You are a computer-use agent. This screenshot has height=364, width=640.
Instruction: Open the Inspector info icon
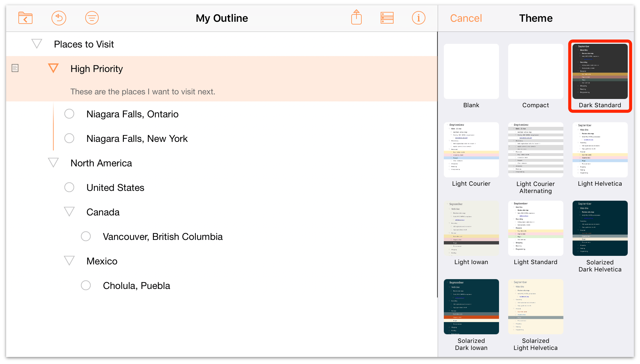pyautogui.click(x=419, y=18)
